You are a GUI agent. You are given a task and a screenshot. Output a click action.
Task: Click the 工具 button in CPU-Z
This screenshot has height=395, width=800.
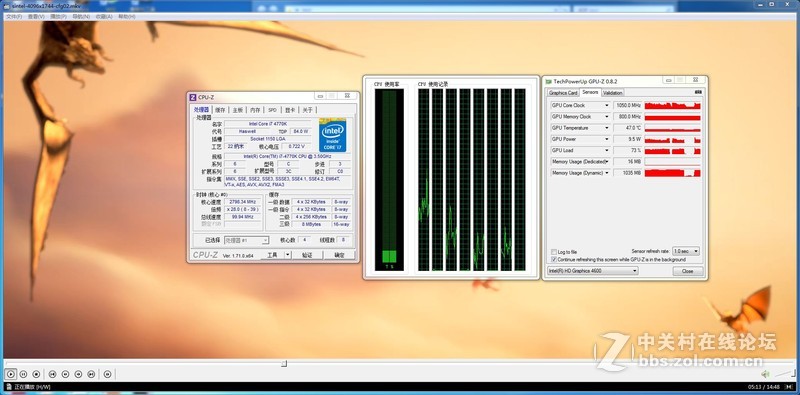click(272, 255)
